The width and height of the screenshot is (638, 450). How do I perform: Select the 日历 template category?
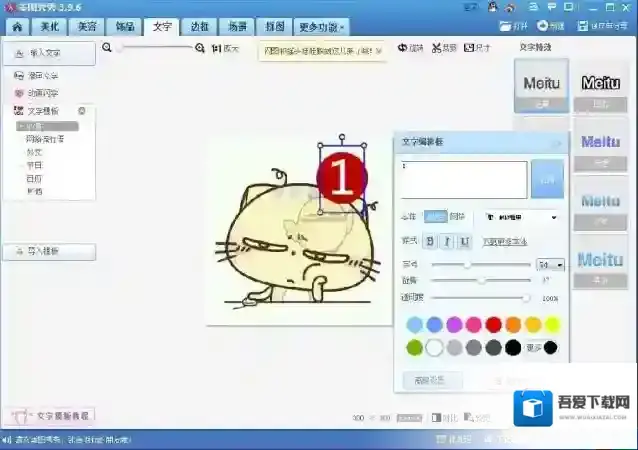34,179
